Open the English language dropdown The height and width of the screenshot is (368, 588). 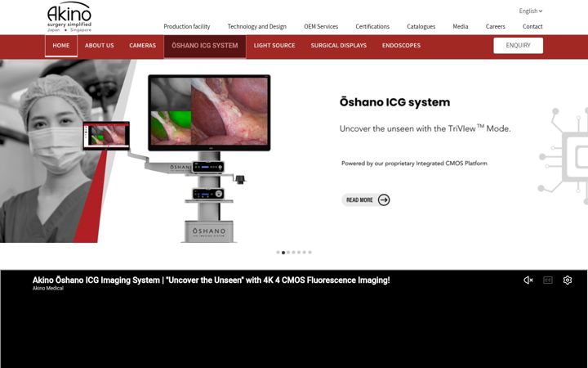[x=531, y=11]
